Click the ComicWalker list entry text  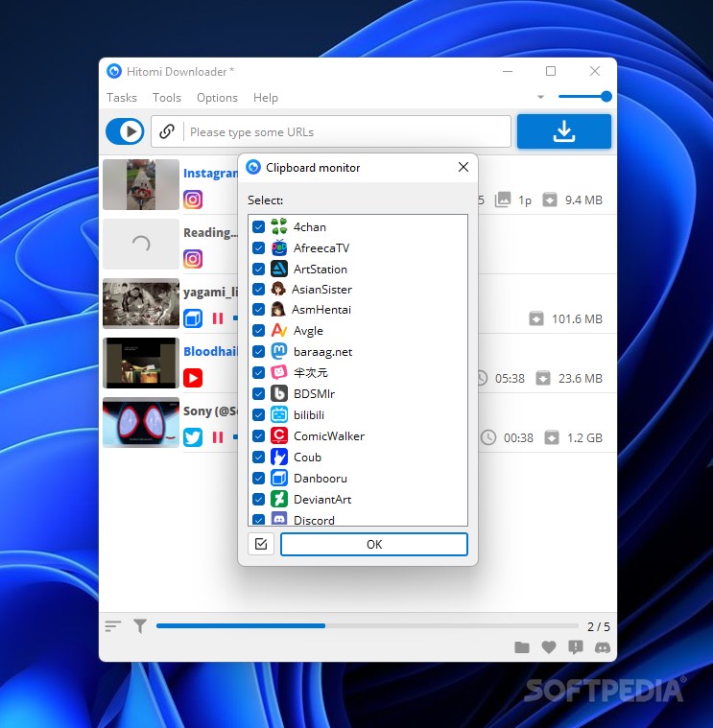point(329,436)
